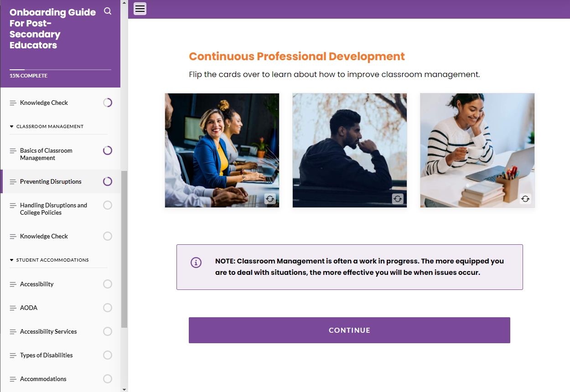Click the lesson icon beside Accommodations
This screenshot has height=392, width=570.
(12, 379)
